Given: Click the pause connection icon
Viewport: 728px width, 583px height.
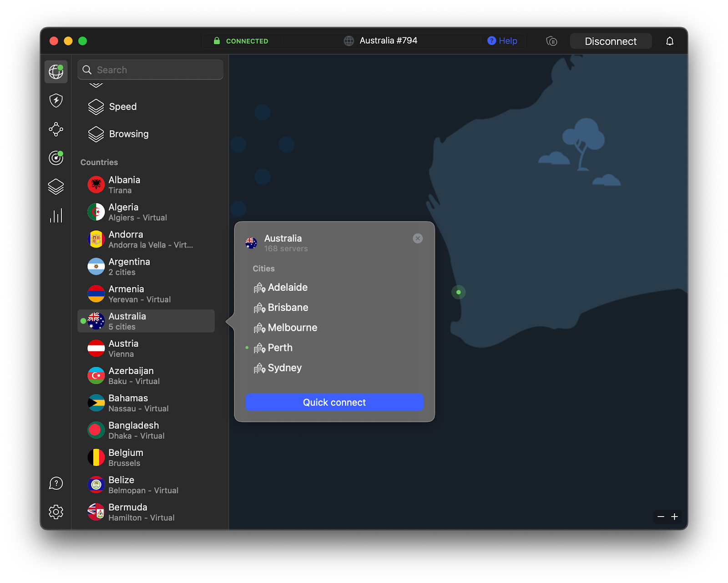Looking at the screenshot, I should (x=551, y=41).
